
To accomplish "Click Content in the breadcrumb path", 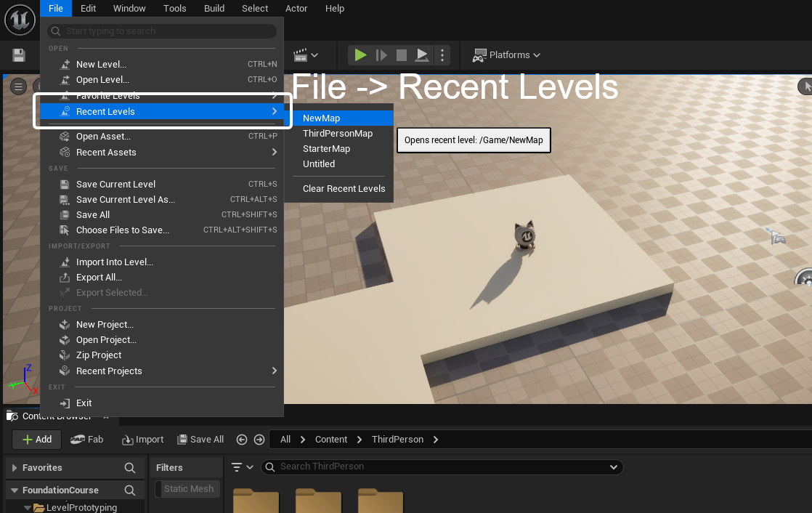I will [x=331, y=440].
